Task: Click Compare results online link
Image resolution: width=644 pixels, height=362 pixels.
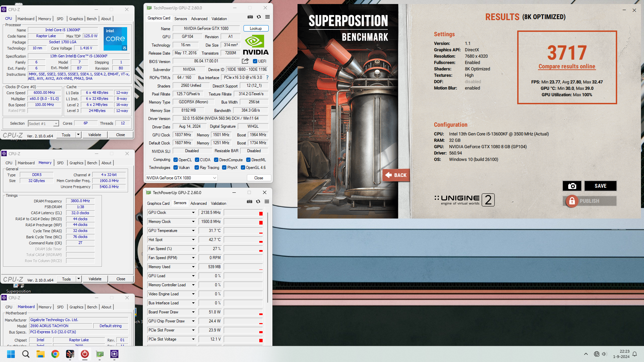Action: click(567, 66)
